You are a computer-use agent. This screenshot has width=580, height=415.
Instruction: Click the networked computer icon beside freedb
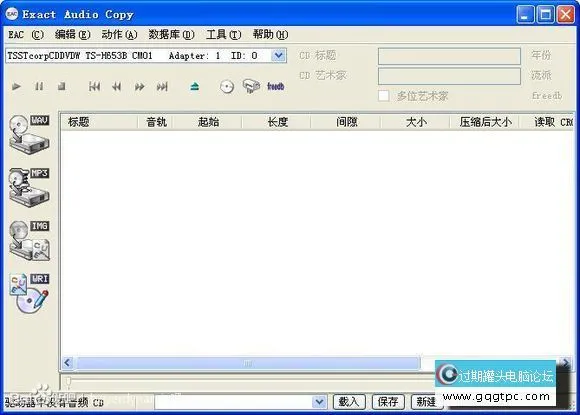click(x=251, y=86)
